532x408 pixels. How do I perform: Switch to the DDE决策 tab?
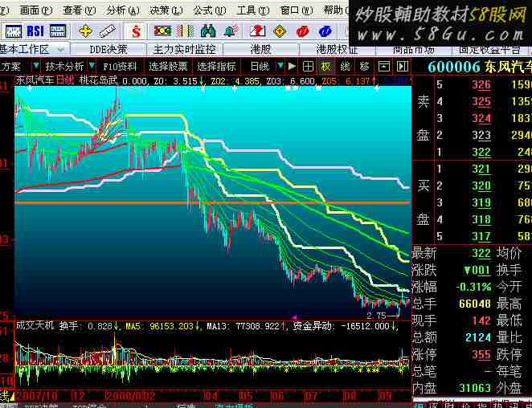coord(108,50)
